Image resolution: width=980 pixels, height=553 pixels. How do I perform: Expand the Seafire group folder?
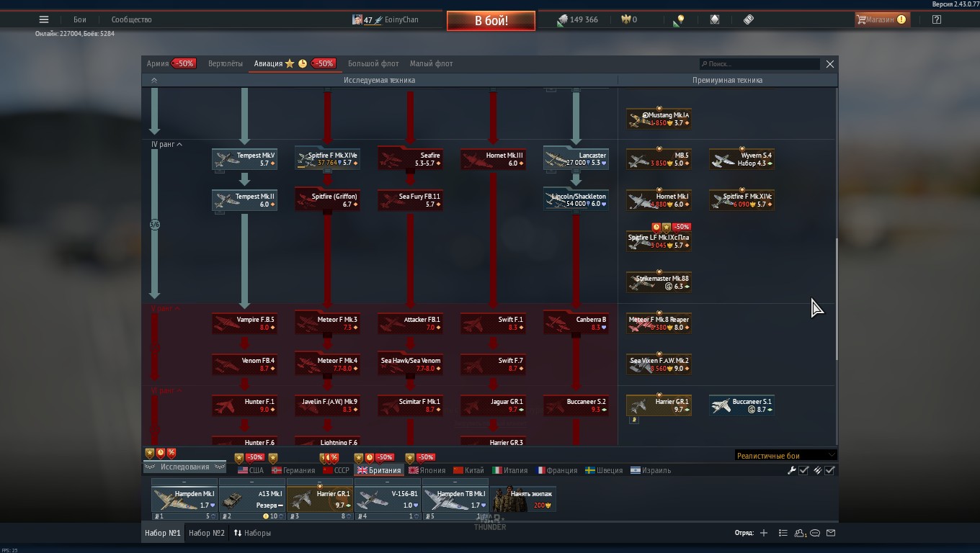[x=410, y=159]
